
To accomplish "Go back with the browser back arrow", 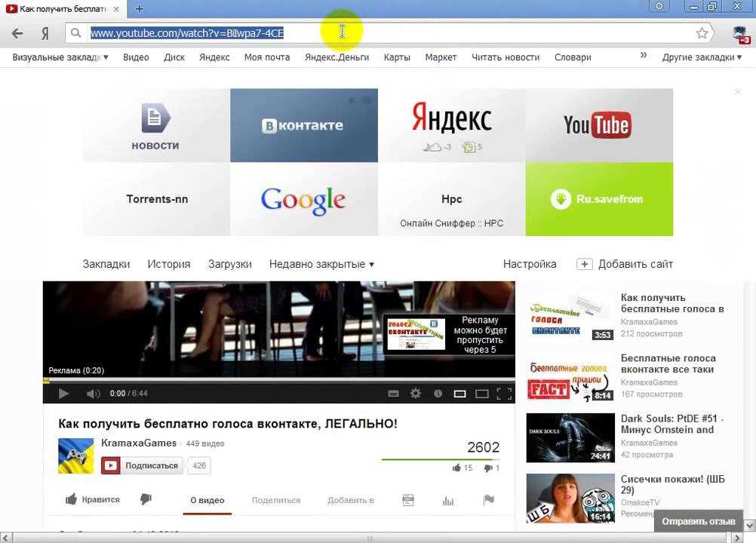I will (17, 33).
